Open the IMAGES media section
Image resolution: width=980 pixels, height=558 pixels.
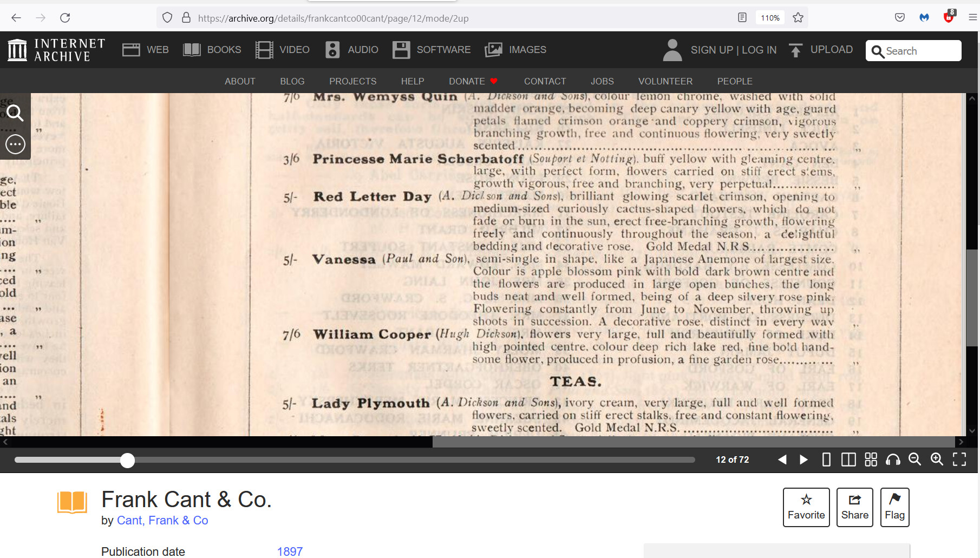tap(515, 50)
